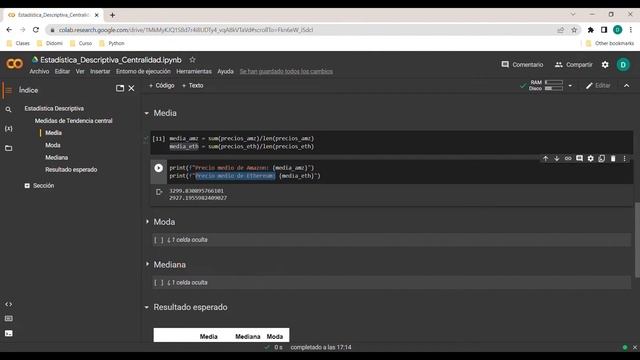Clear cell output icon
The height and width of the screenshot is (360, 640).
159,192
